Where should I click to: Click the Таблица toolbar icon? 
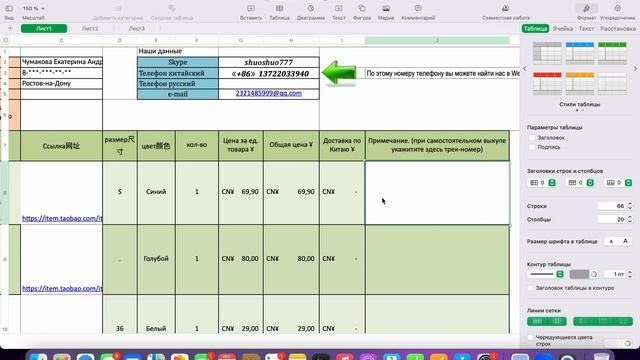[x=280, y=9]
